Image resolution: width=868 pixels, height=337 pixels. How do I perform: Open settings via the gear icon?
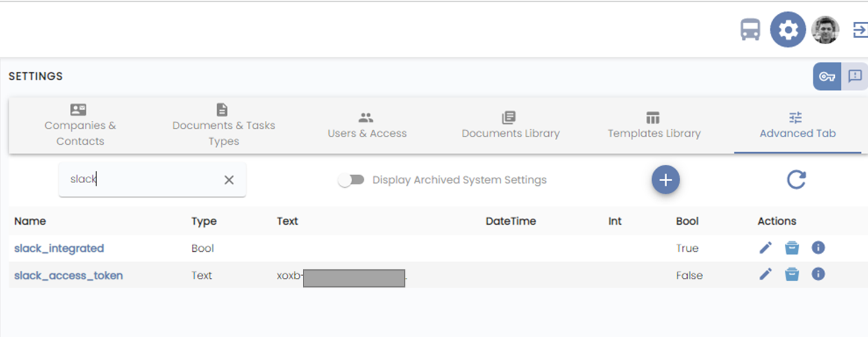click(788, 30)
